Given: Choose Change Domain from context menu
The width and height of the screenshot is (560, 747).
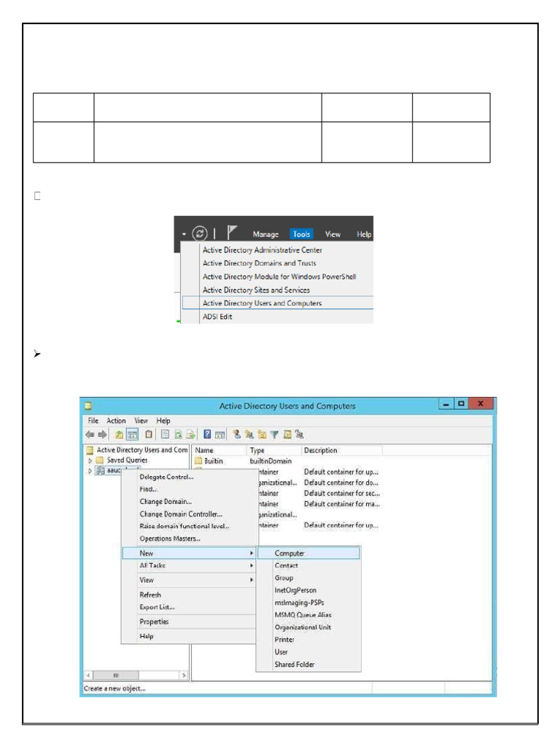Looking at the screenshot, I should coord(166,502).
